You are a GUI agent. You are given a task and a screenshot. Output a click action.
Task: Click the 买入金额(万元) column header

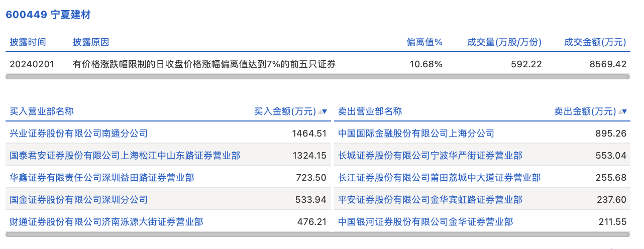pyautogui.click(x=285, y=111)
